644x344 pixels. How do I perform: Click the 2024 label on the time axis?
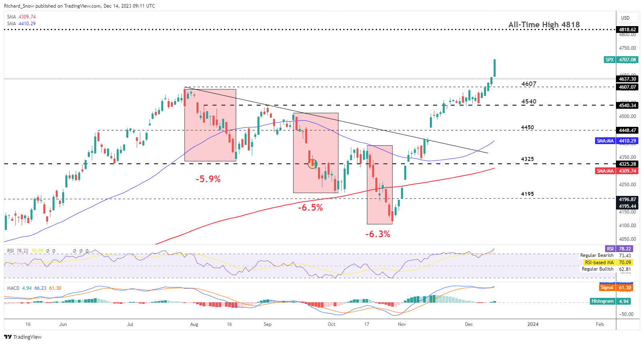click(533, 324)
